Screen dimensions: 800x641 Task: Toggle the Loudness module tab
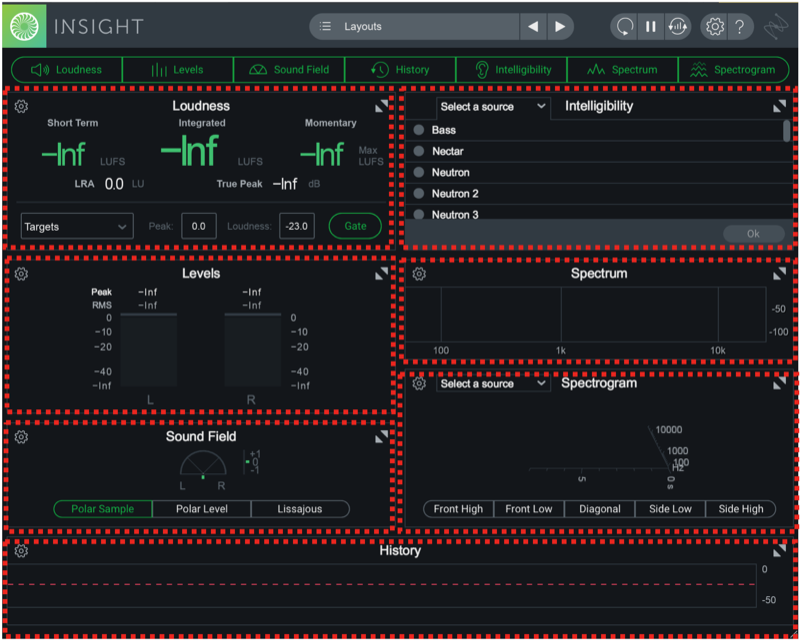[67, 70]
